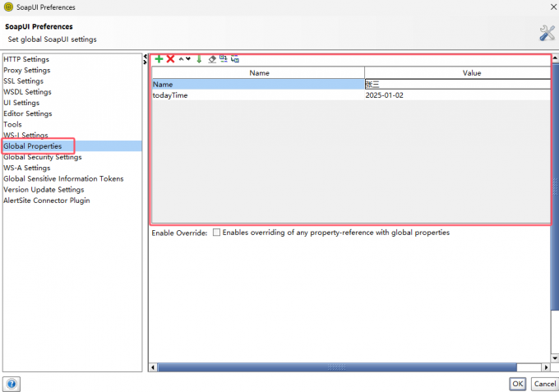Click the Name property value input field

click(458, 85)
